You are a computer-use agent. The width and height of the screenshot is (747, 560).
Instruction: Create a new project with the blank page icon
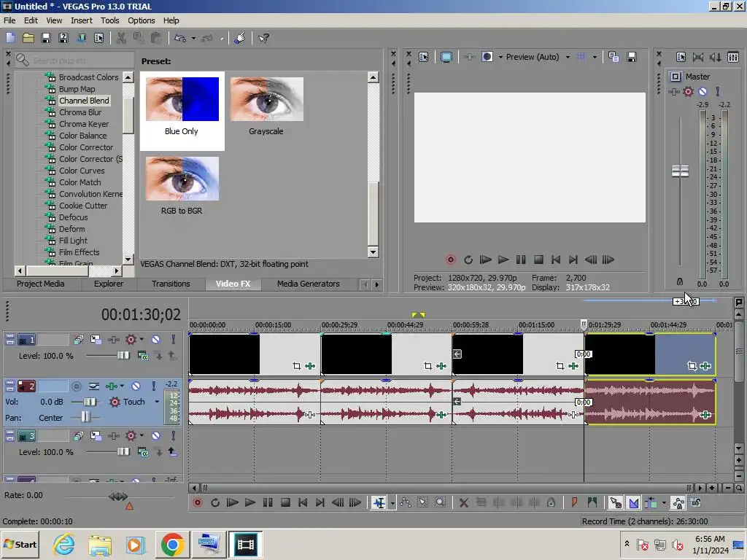coord(10,38)
